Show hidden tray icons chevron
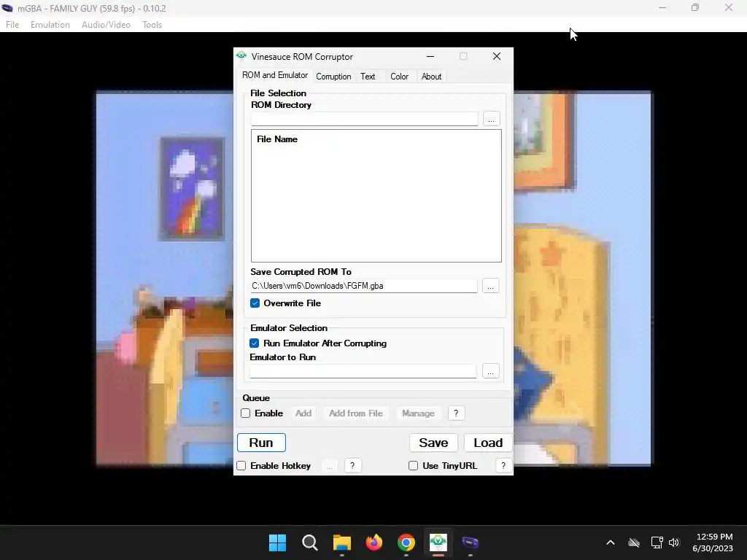The height and width of the screenshot is (560, 747). pos(611,542)
